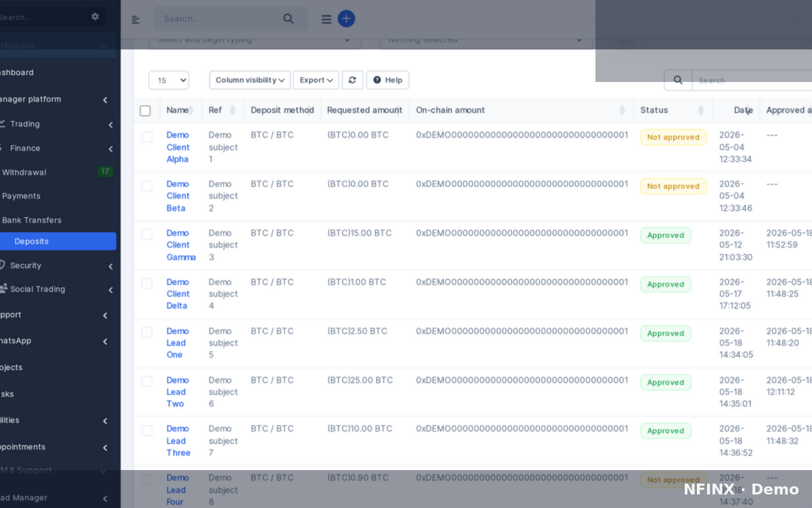The image size is (812, 508).
Task: Click the Date column header
Action: [743, 110]
